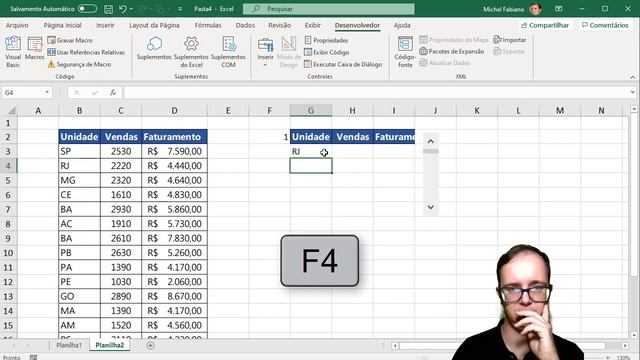
Task: Open the Arquivo tab
Action: pyautogui.click(x=17, y=25)
